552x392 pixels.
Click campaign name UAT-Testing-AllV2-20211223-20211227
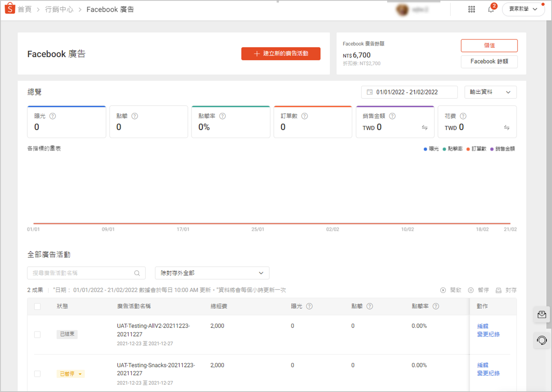[153, 330]
